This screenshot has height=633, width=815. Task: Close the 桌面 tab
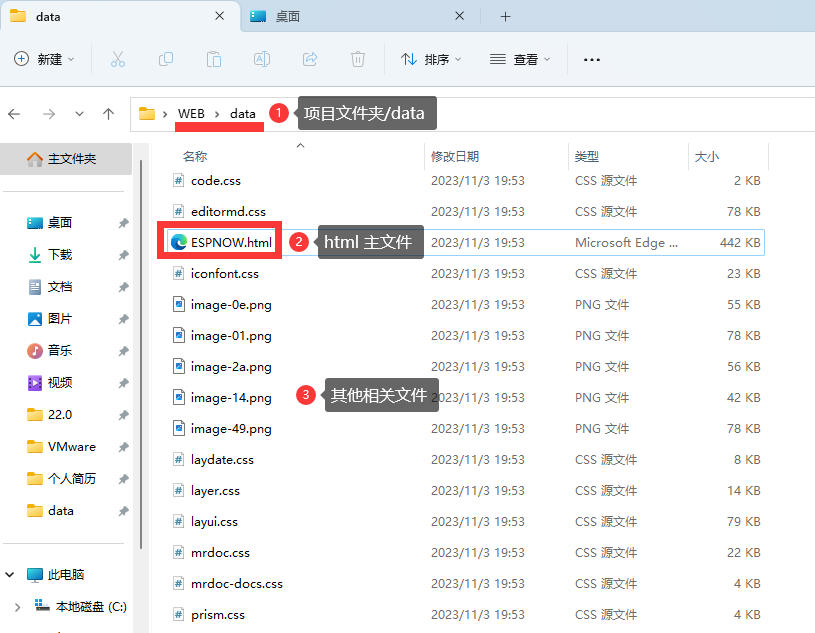459,16
